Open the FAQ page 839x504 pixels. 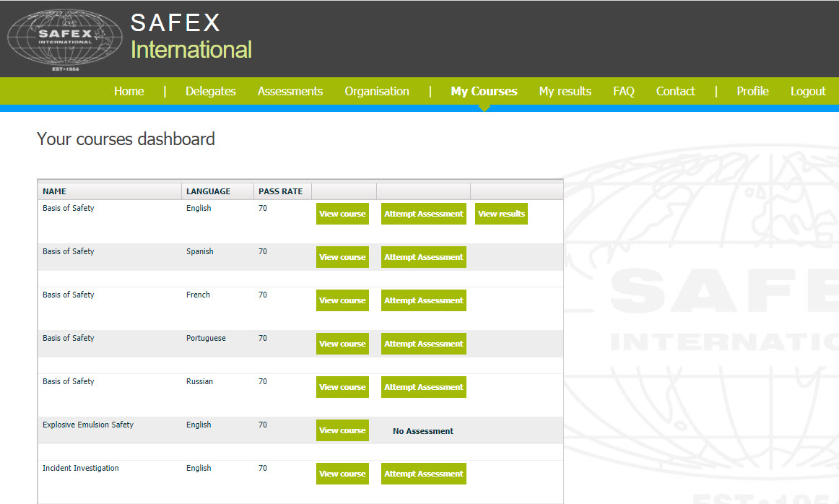tap(623, 91)
